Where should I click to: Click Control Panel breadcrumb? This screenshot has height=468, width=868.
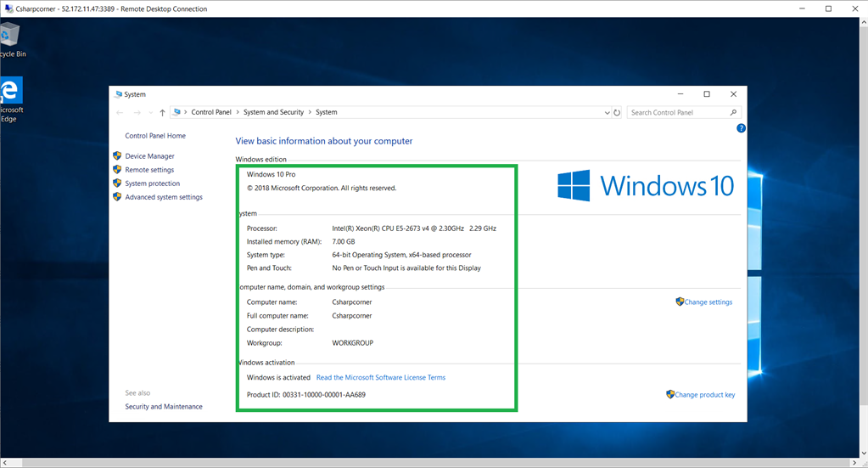point(211,112)
